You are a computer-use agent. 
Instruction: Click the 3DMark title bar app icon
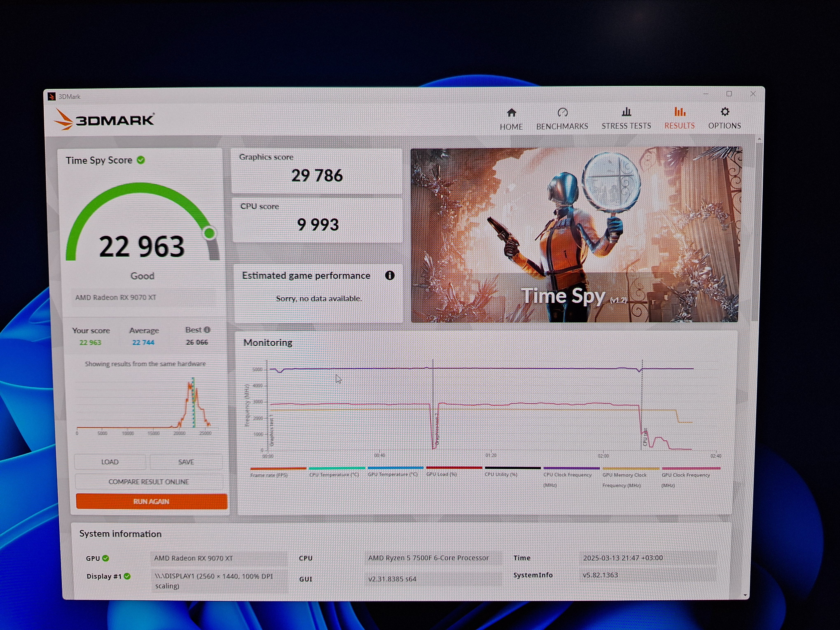point(52,96)
